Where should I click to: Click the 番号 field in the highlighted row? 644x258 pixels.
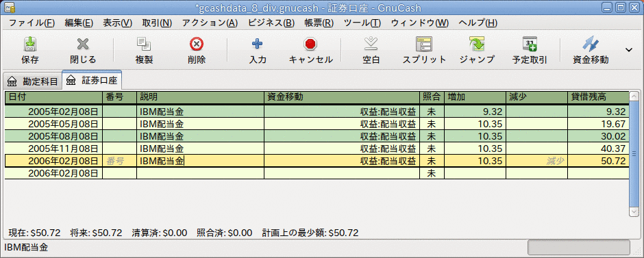click(x=119, y=161)
